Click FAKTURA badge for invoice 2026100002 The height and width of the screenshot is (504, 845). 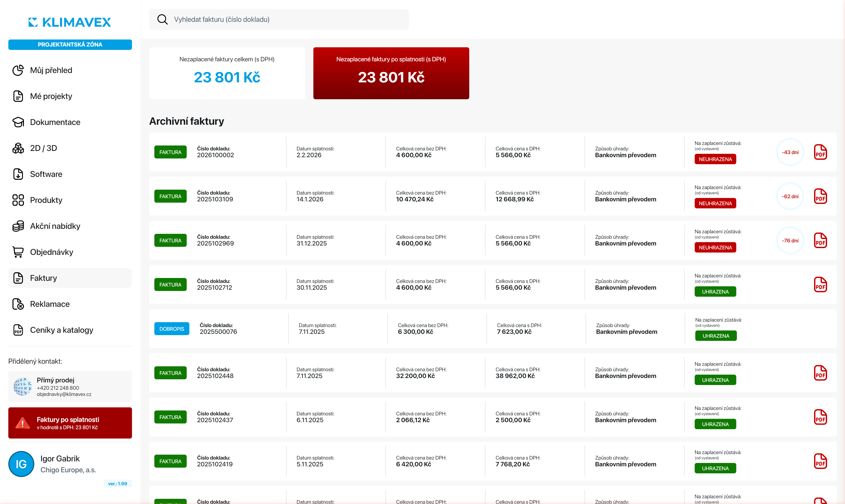pyautogui.click(x=170, y=152)
